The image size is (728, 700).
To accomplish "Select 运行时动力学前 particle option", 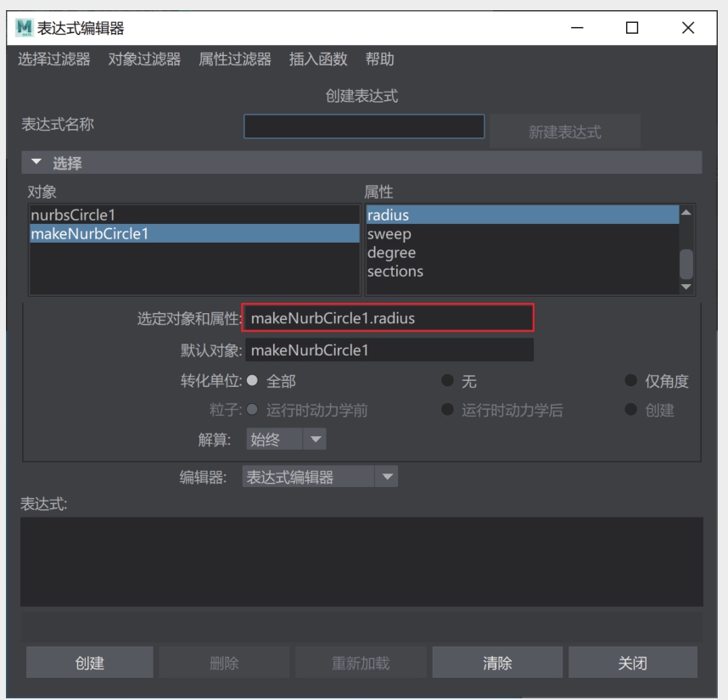I will point(252,410).
